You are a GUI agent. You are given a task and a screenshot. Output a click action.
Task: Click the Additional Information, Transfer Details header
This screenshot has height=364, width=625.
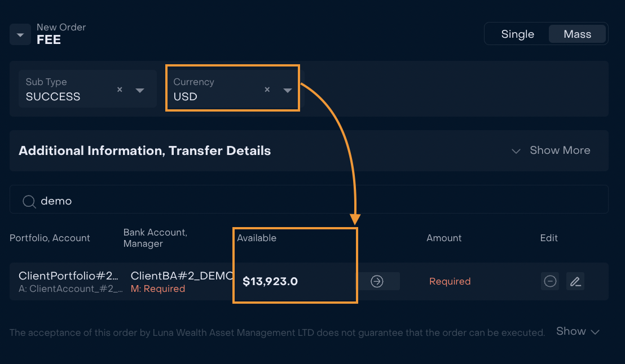pos(145,150)
